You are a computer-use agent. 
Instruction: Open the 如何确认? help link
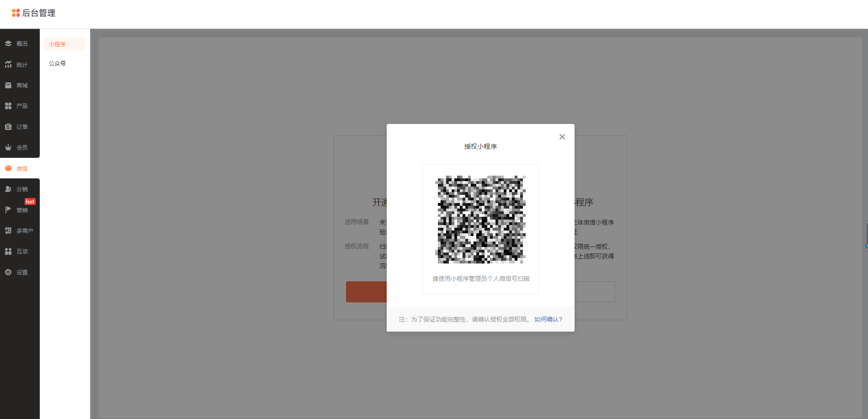click(x=548, y=319)
